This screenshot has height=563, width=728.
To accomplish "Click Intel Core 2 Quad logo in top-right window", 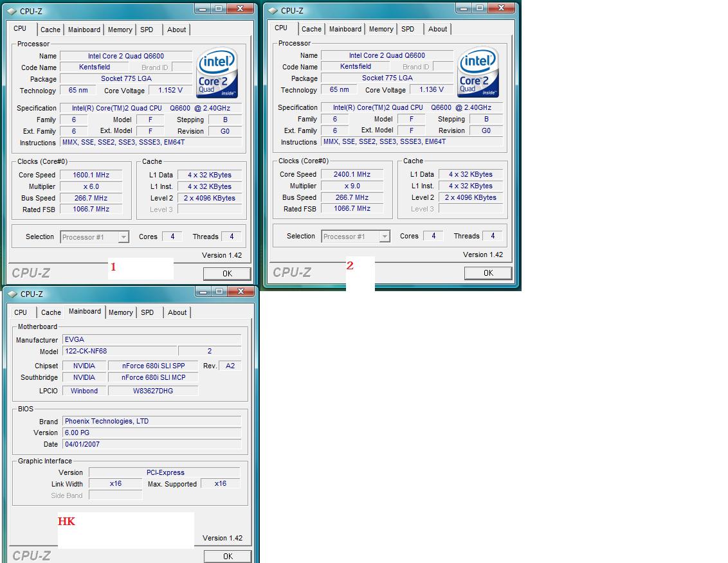I will [x=478, y=73].
